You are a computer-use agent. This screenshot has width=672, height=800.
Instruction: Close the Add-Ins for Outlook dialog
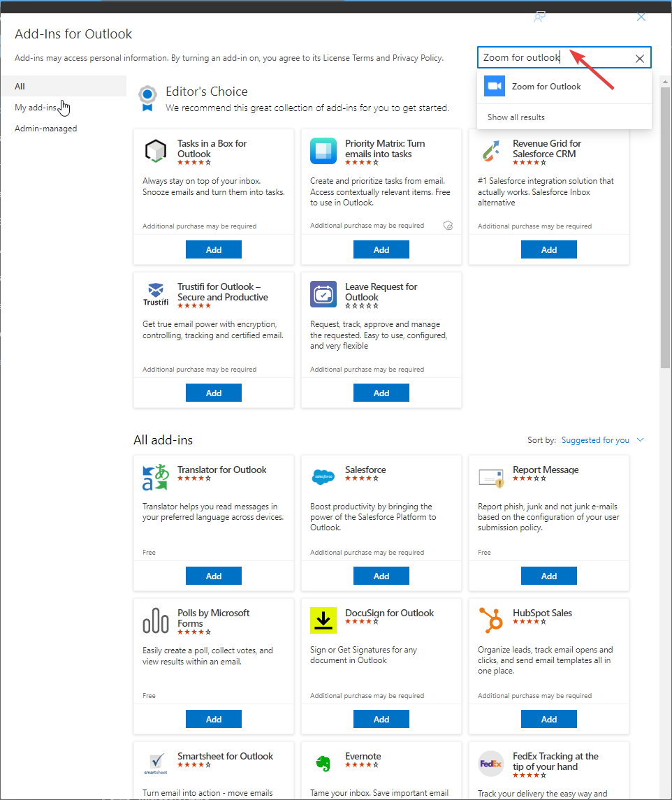[x=641, y=17]
